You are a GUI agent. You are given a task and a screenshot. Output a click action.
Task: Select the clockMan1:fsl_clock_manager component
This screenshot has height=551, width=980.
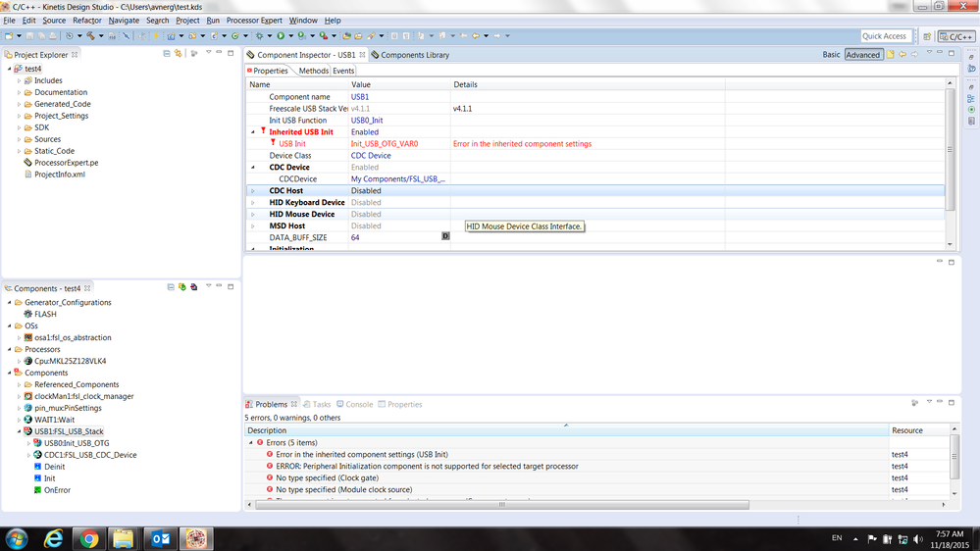pyautogui.click(x=78, y=396)
